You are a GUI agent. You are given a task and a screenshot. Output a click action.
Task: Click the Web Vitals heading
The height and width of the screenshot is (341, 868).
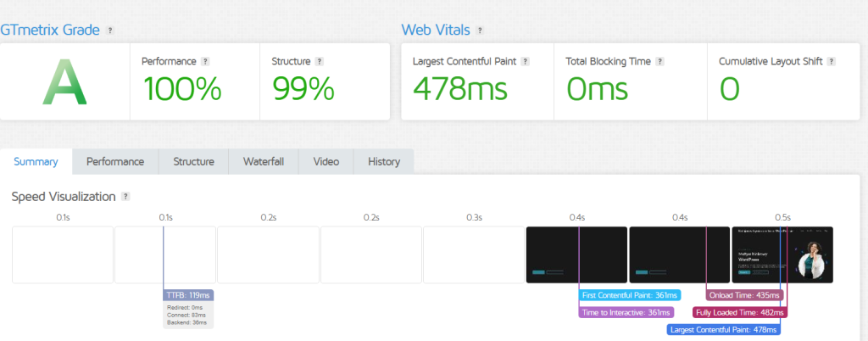[436, 30]
